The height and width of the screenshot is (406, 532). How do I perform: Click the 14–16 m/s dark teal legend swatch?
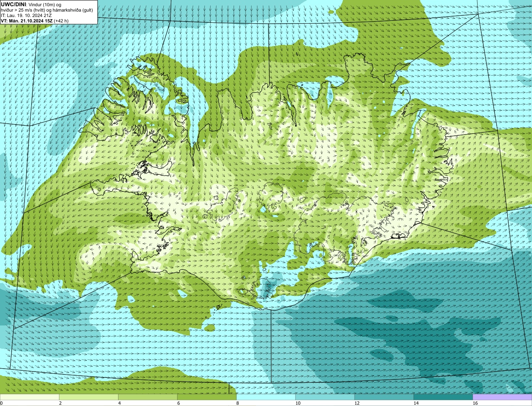point(443,397)
